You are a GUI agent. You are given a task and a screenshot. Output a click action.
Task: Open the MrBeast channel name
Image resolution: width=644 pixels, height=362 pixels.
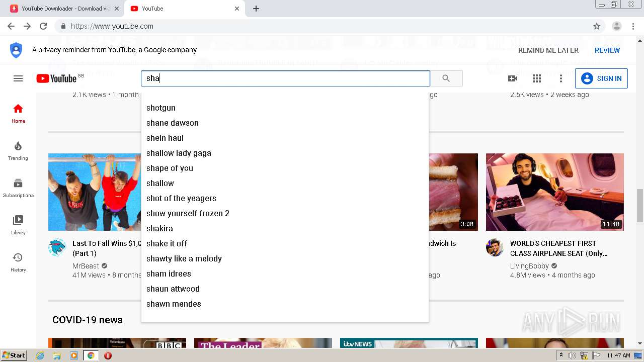click(x=86, y=266)
